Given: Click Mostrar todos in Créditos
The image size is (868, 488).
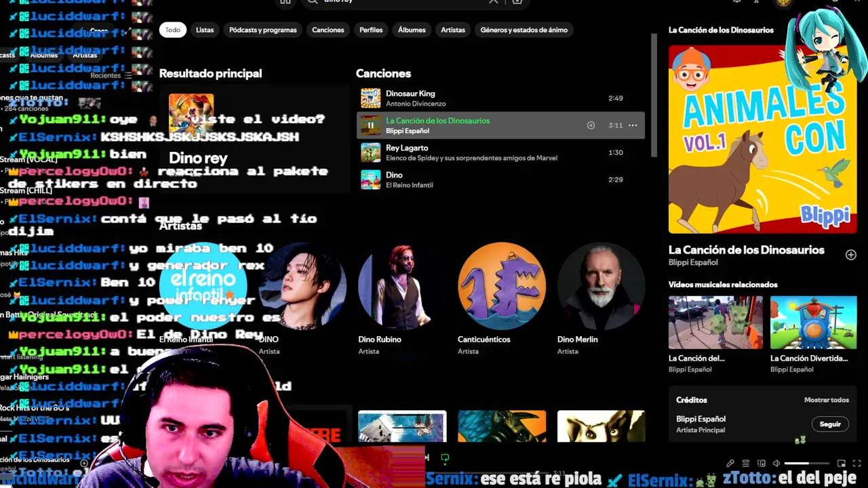Looking at the screenshot, I should coord(827,400).
